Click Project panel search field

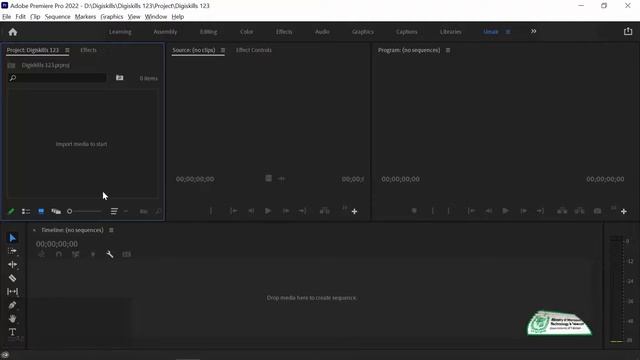pyautogui.click(x=57, y=78)
